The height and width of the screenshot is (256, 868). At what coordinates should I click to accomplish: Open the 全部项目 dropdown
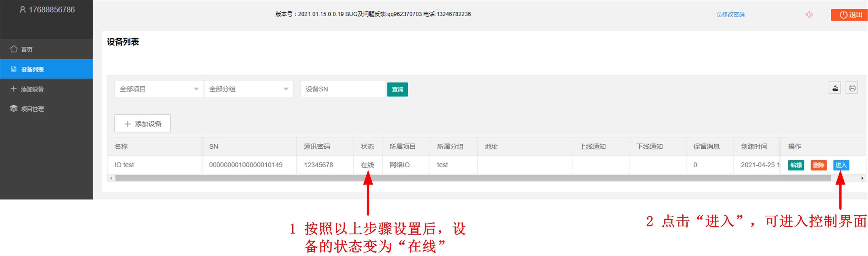(158, 89)
